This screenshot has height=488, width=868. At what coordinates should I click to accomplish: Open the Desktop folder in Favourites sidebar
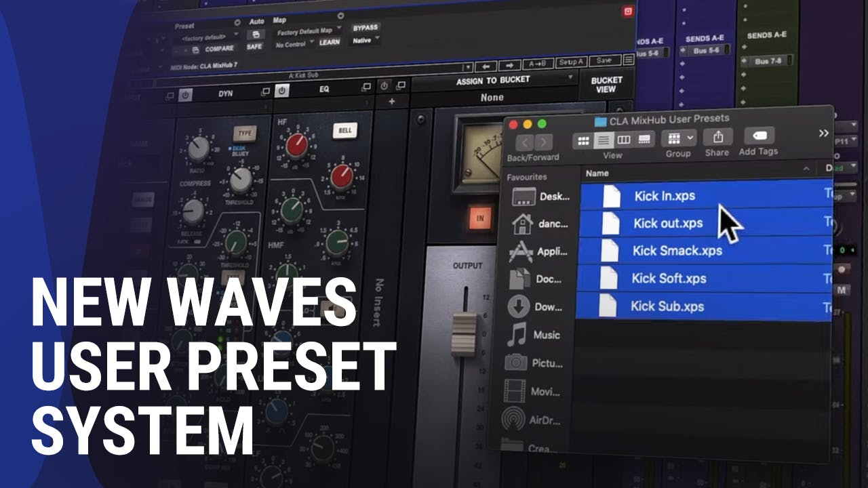(540, 197)
